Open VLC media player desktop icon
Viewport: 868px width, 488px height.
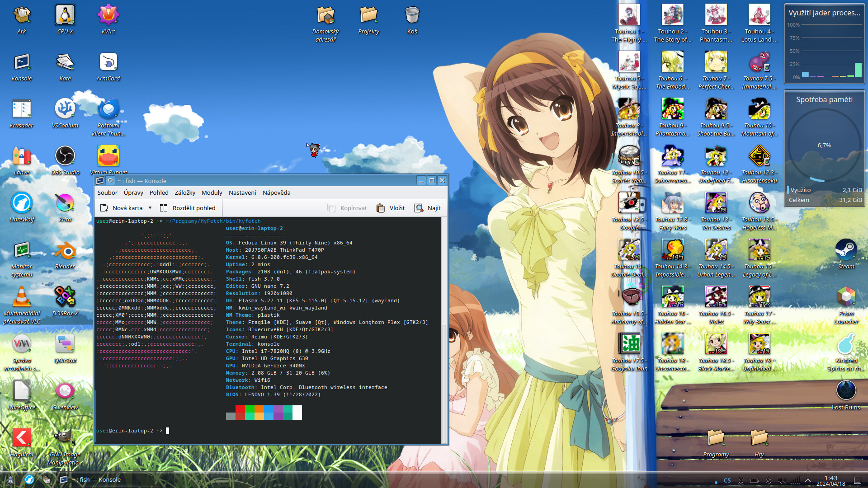click(22, 305)
